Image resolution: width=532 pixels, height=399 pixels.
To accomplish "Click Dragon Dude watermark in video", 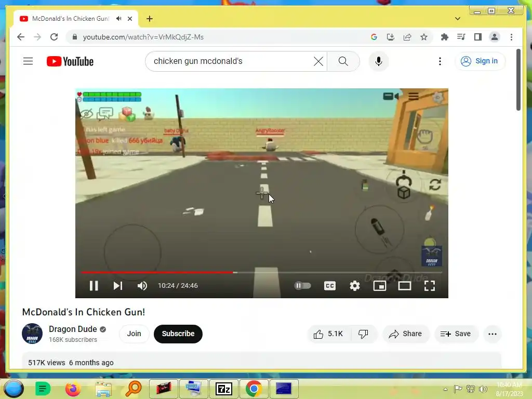I will 432,256.
